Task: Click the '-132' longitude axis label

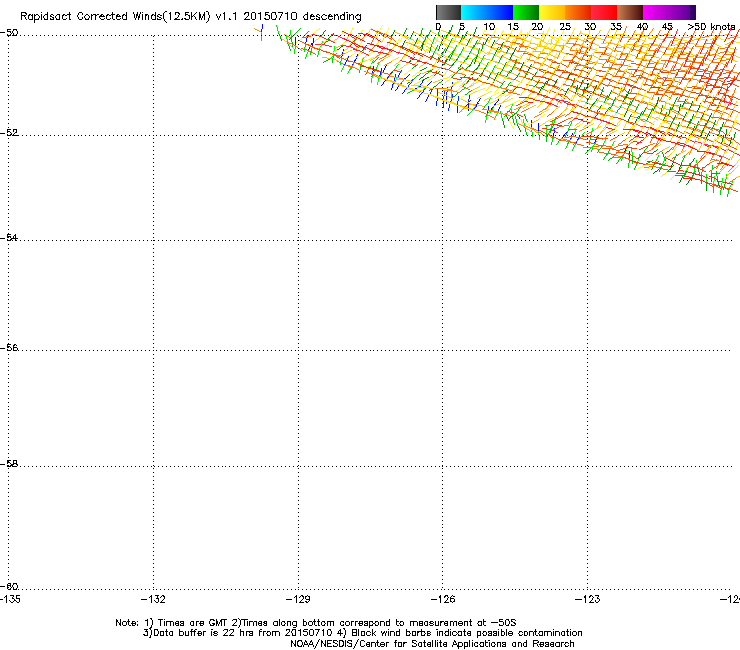Action: pyautogui.click(x=153, y=599)
